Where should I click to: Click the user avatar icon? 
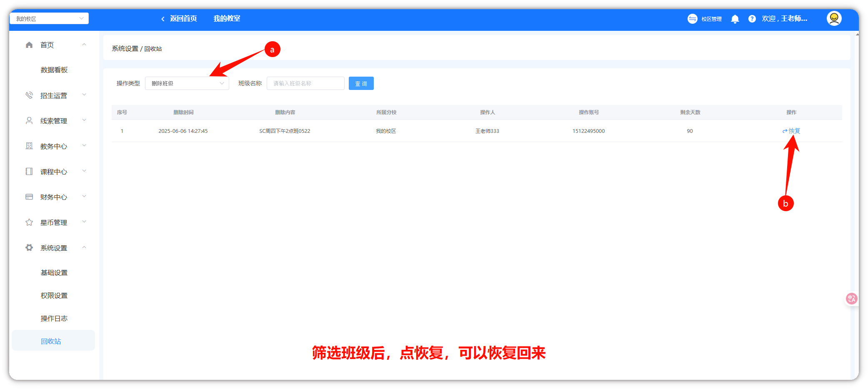click(834, 19)
